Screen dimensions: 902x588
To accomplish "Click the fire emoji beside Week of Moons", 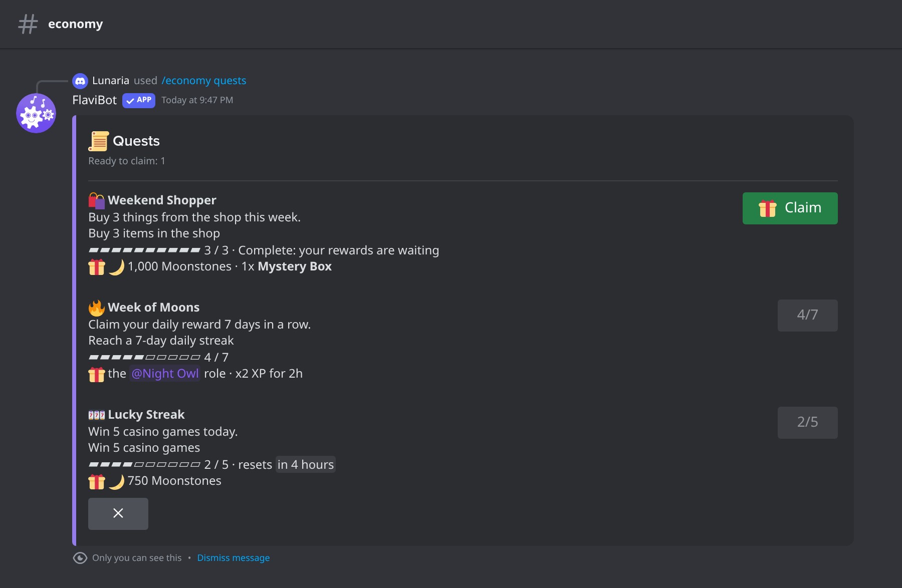I will [97, 308].
